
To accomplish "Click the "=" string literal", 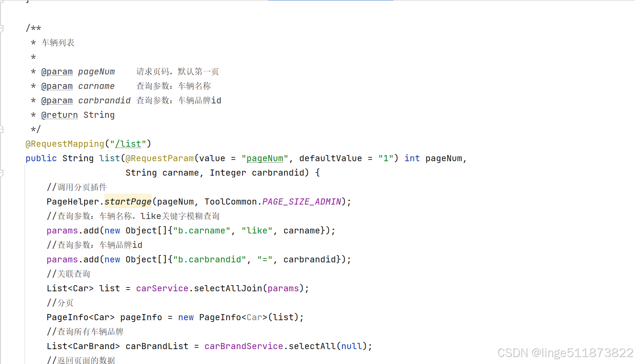I will coord(265,259).
